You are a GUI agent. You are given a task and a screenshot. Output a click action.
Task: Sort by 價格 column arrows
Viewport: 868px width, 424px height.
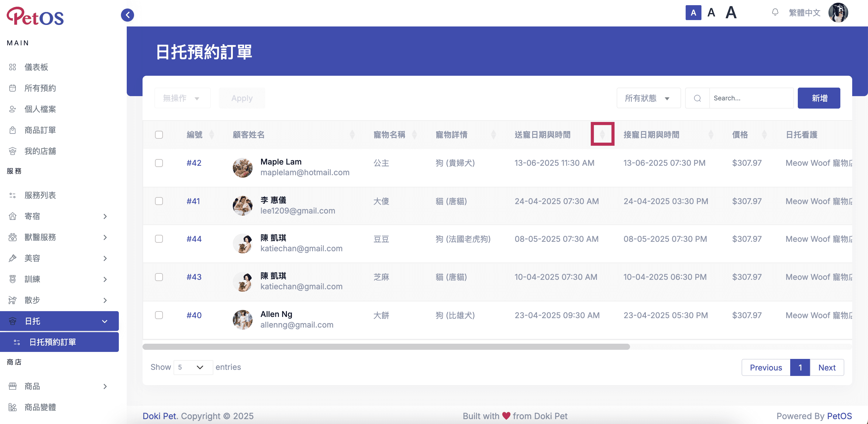coord(764,134)
